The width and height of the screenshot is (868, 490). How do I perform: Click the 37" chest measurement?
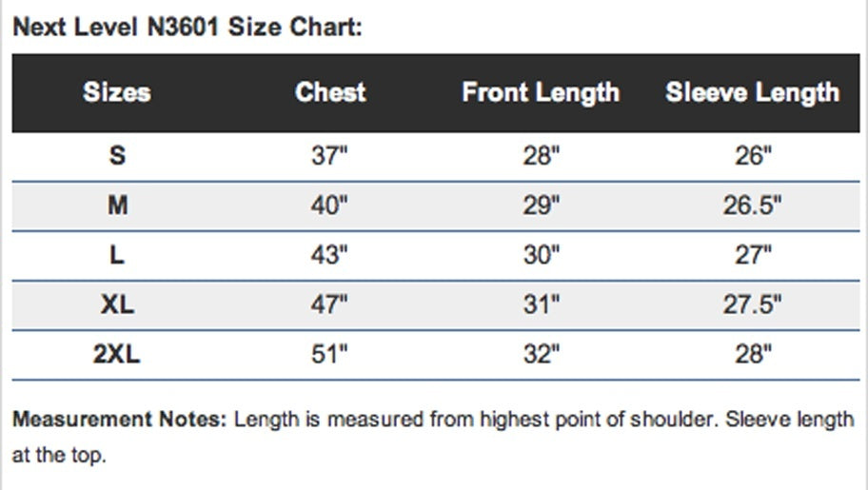(329, 155)
